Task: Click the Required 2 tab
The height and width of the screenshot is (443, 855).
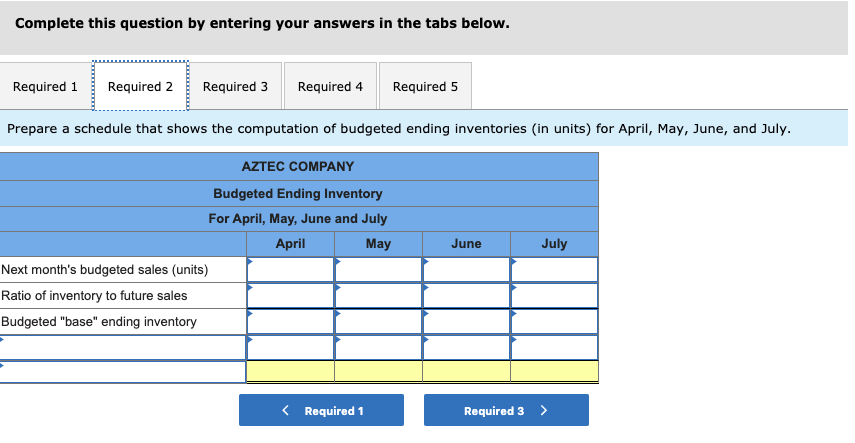Action: click(140, 87)
